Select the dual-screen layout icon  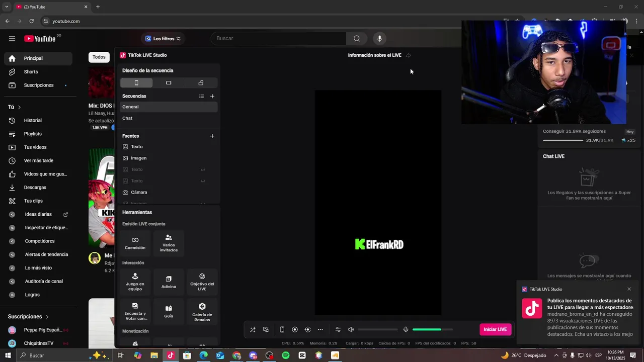click(201, 83)
